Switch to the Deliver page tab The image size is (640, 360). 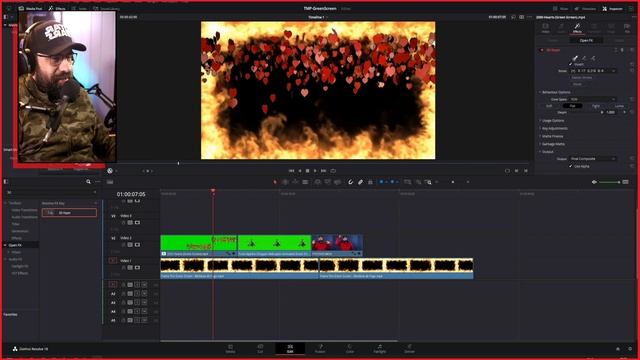409,349
